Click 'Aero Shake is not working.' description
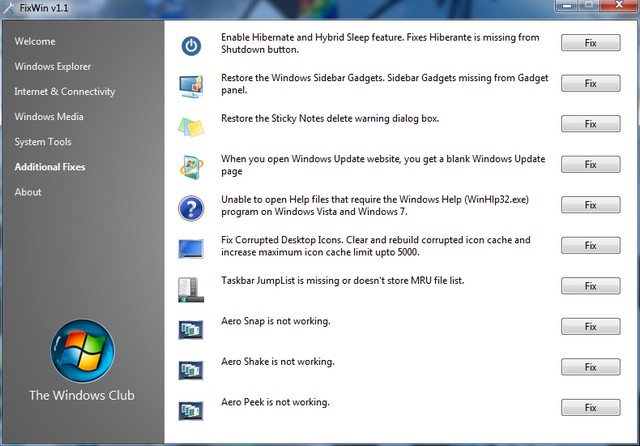Viewport: 640px width, 446px height. [278, 362]
